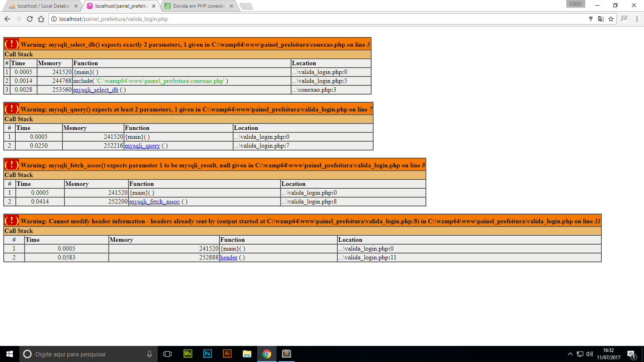Screen dimensions: 644x362
Task: Open the mysqli_select_db function link
Action: click(x=96, y=90)
